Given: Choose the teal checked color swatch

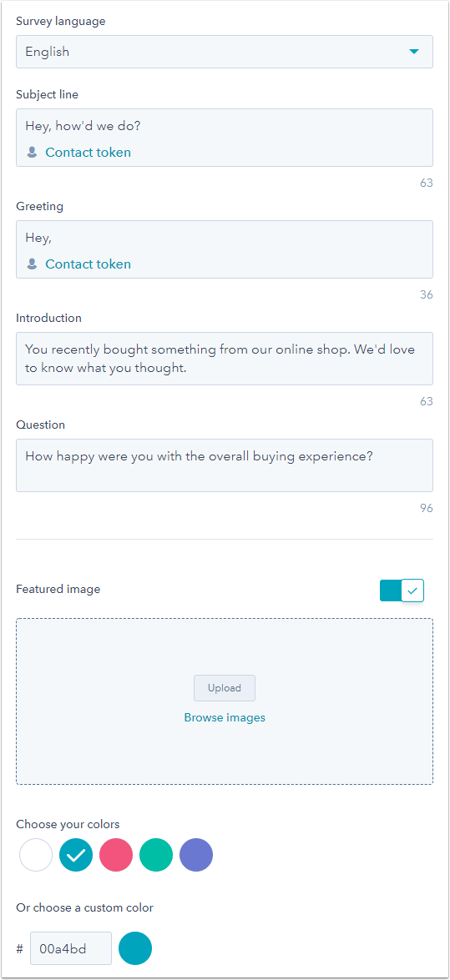Looking at the screenshot, I should tap(76, 855).
